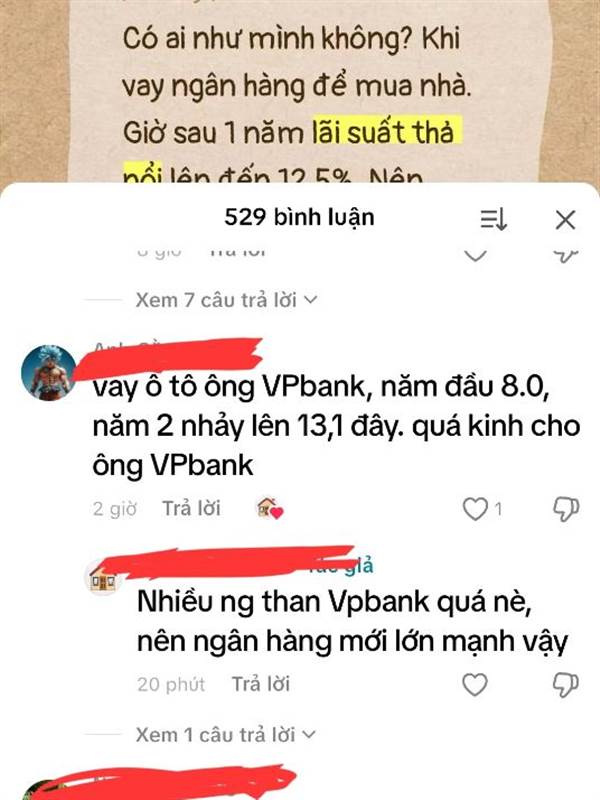Reply to the comment posted 20 phút ago
Viewport: 600px width, 800px height.
[261, 684]
